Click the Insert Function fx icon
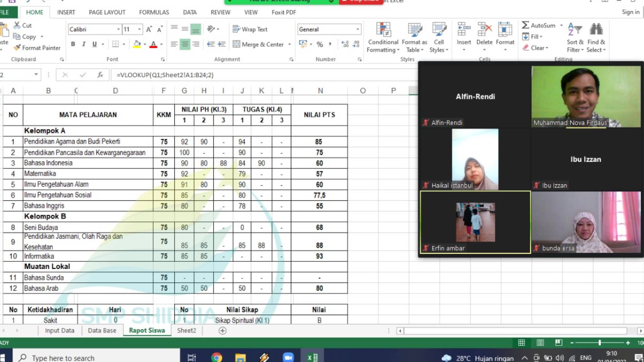The width and height of the screenshot is (644, 362). click(x=100, y=75)
